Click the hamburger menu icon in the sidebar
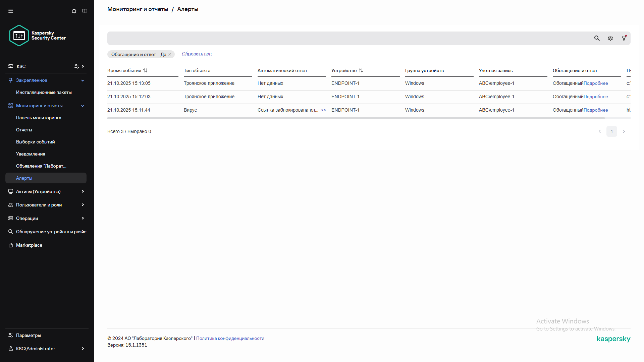The image size is (644, 362). click(11, 11)
